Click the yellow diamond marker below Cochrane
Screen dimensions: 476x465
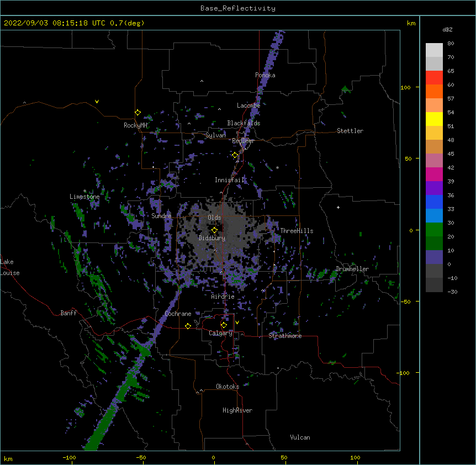[x=188, y=326]
